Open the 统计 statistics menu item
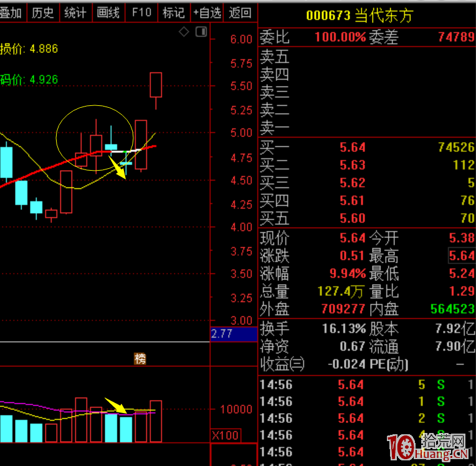Screen dimensions: 476x466 75,12
